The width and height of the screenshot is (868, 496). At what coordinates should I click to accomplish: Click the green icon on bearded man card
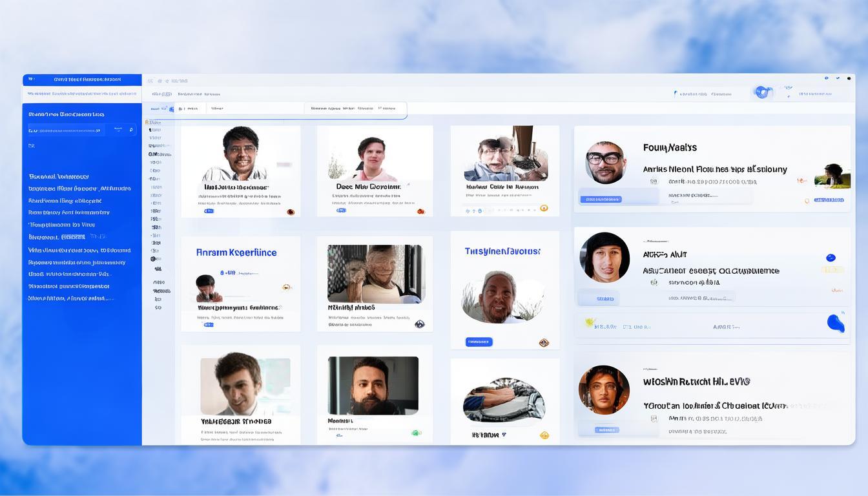(417, 433)
